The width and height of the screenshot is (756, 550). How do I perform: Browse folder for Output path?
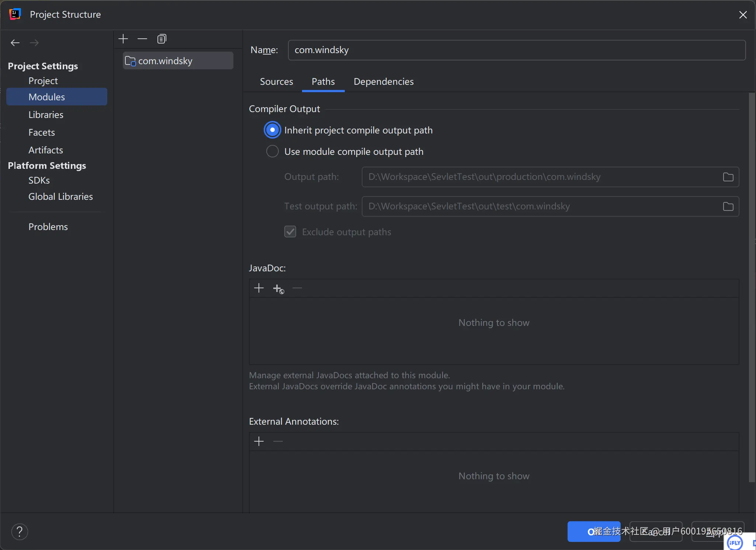(728, 177)
